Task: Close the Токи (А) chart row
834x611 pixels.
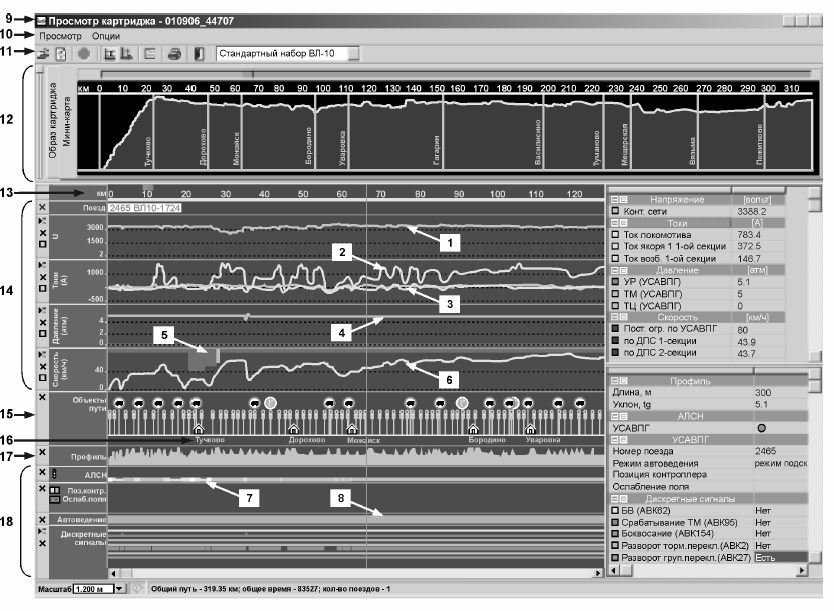Action: pyautogui.click(x=43, y=277)
